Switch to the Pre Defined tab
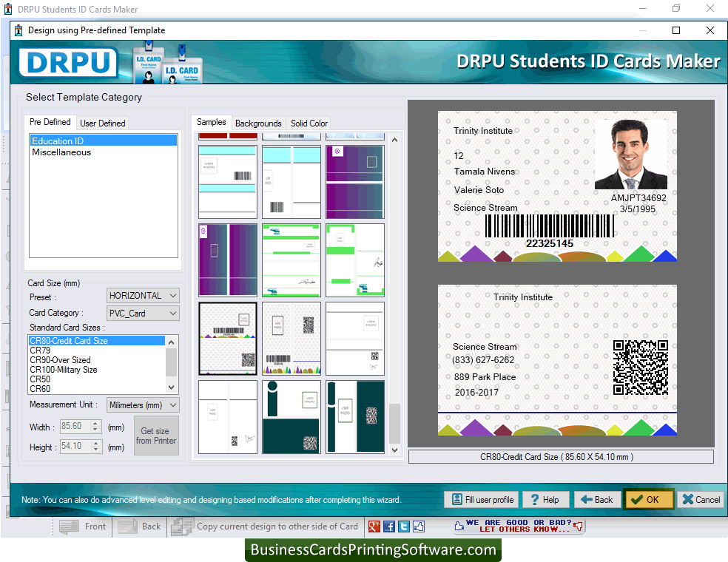The width and height of the screenshot is (728, 562). tap(50, 122)
